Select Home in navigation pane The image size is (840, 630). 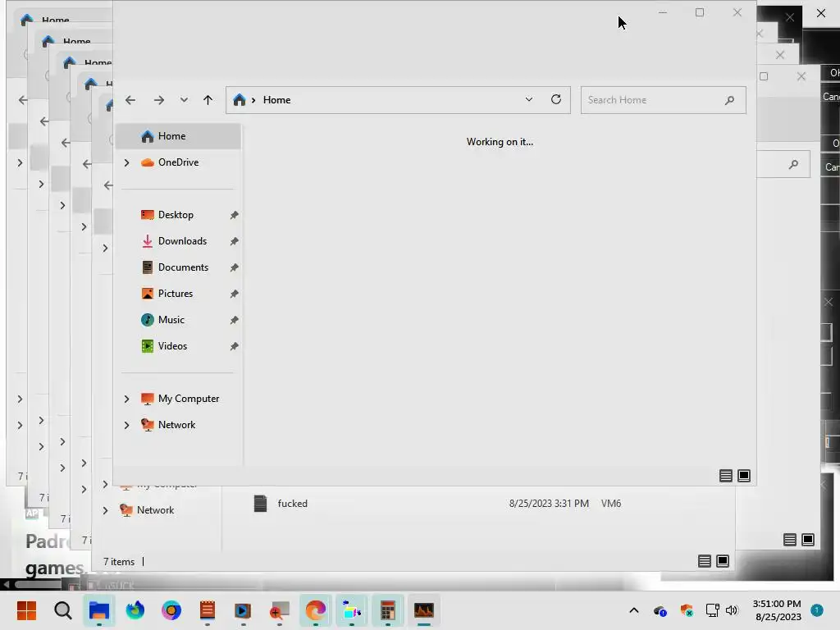coord(178,136)
